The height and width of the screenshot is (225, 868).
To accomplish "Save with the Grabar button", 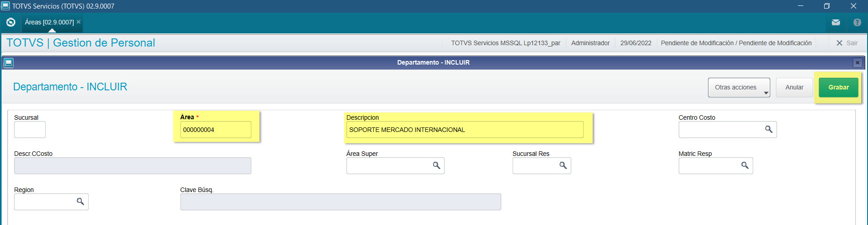I will coord(839,87).
